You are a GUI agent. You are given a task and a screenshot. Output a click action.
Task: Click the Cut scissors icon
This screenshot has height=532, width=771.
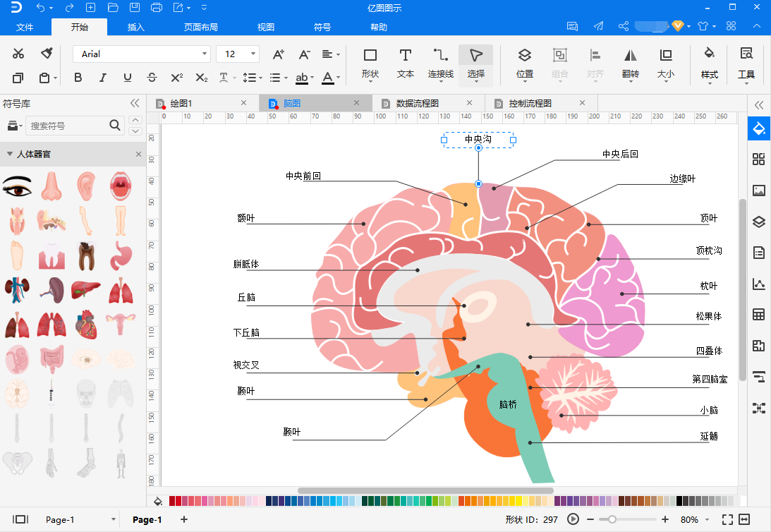[18, 53]
